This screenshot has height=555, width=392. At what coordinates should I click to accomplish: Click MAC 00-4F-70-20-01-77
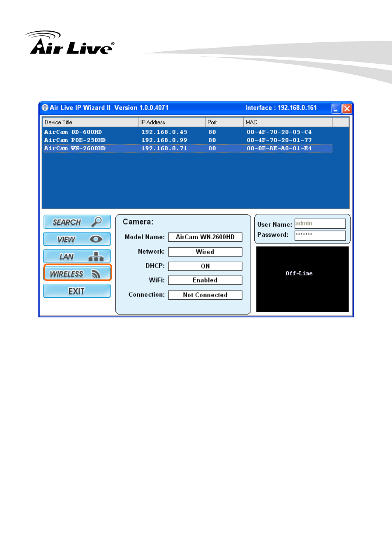[279, 140]
